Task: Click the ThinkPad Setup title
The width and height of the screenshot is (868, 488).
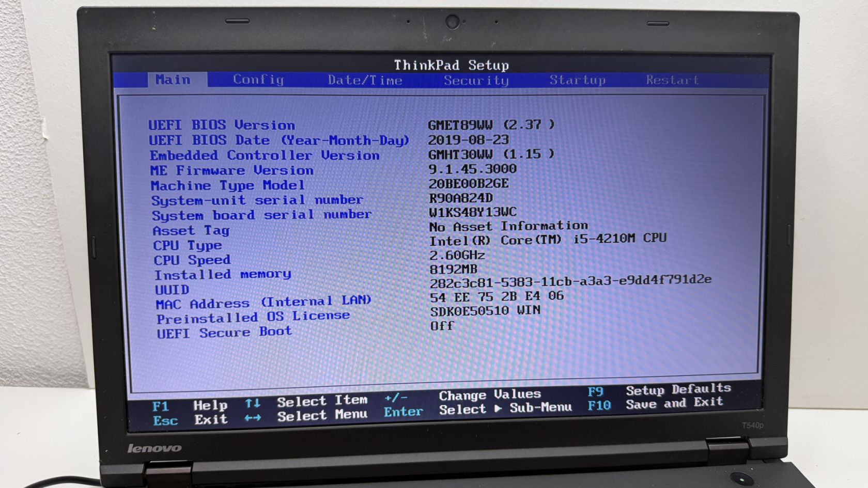Action: [x=451, y=65]
